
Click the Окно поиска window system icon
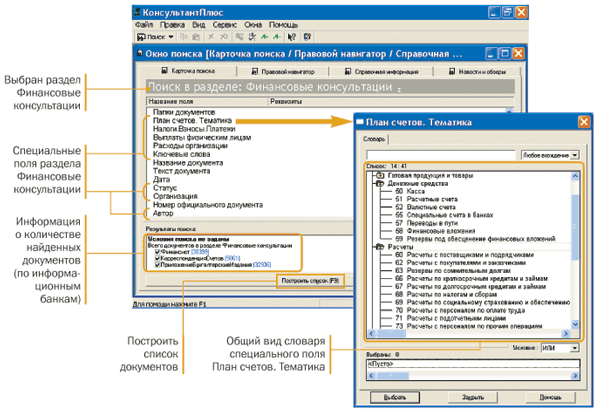[140, 53]
